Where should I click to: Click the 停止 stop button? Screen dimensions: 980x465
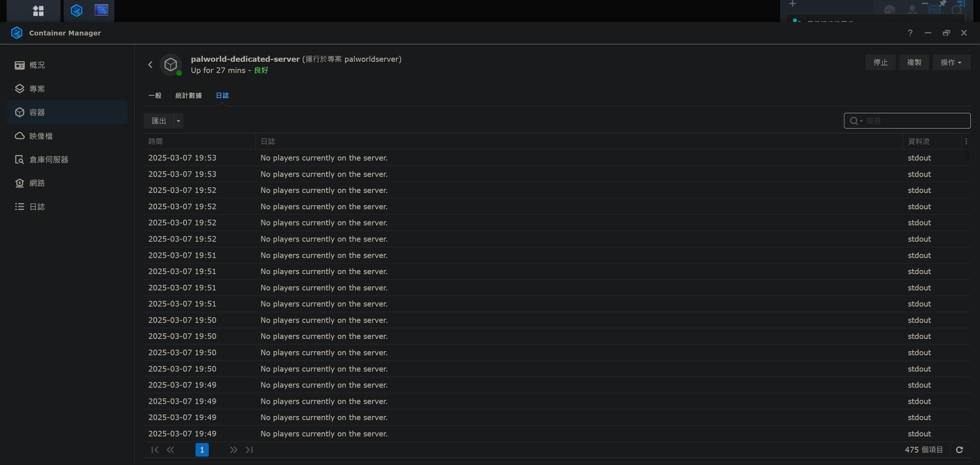pyautogui.click(x=880, y=62)
